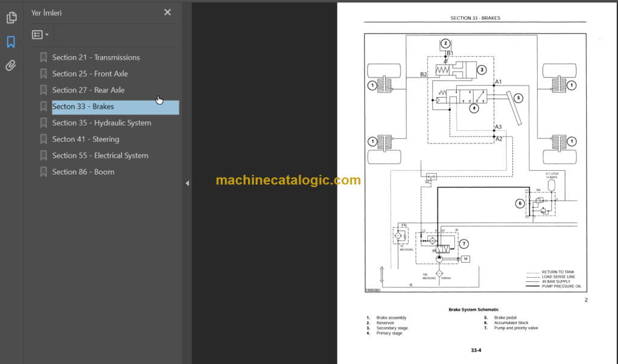
Task: Jump to Section 21 - Transmissions bookmark
Action: (96, 57)
